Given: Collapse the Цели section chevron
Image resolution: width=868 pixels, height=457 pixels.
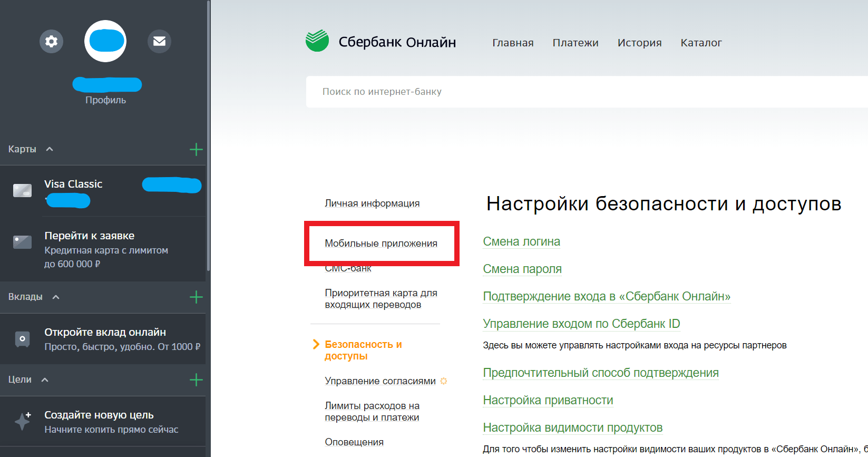Looking at the screenshot, I should click(x=45, y=380).
